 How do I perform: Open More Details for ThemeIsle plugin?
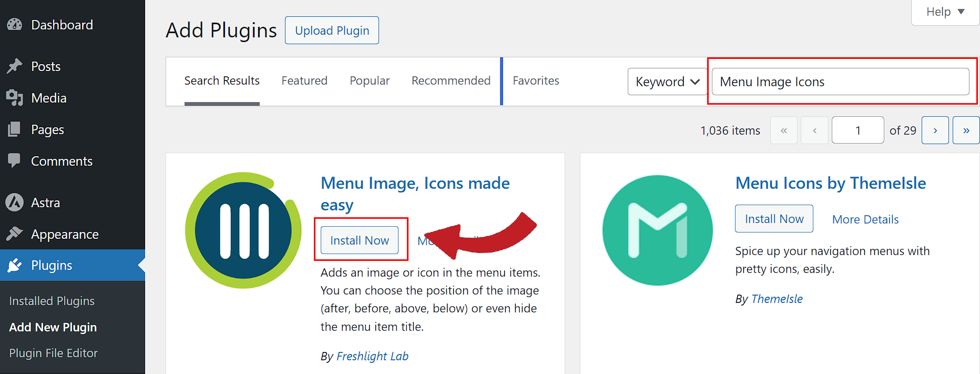pos(865,219)
